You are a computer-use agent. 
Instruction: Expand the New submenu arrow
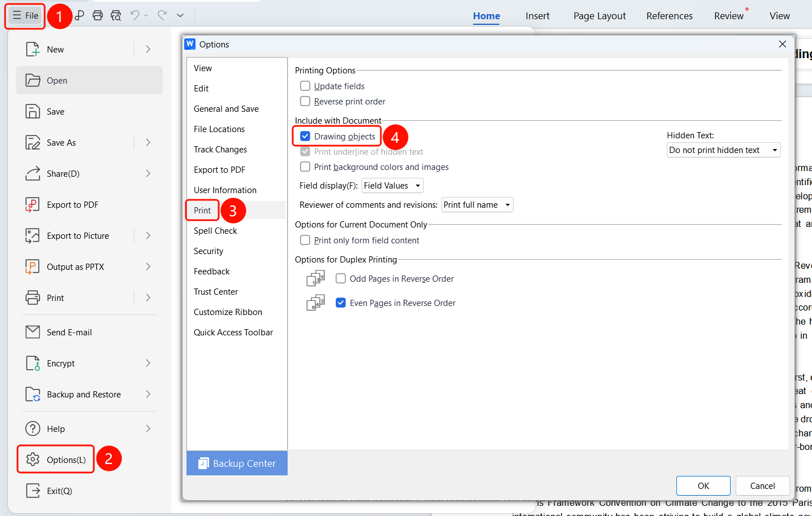click(148, 49)
